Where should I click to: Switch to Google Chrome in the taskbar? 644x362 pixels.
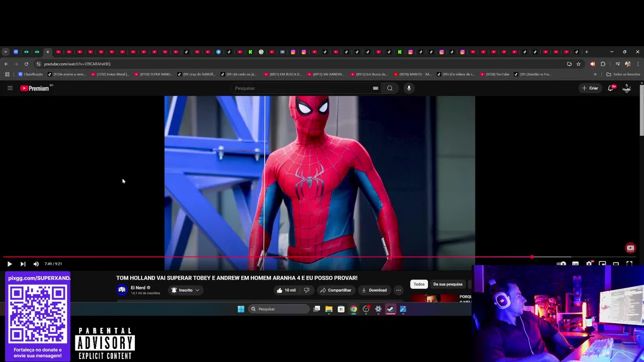pos(354,309)
